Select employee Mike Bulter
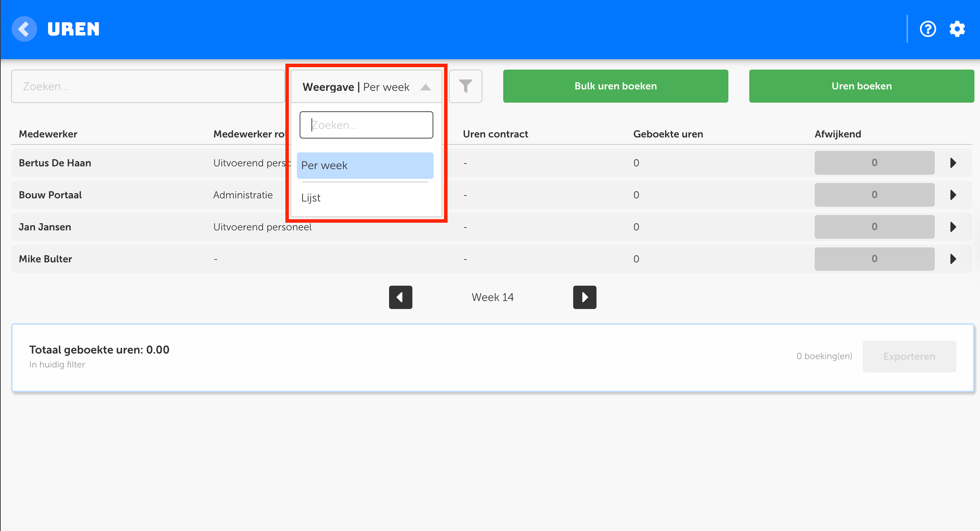This screenshot has width=980, height=531. [45, 259]
